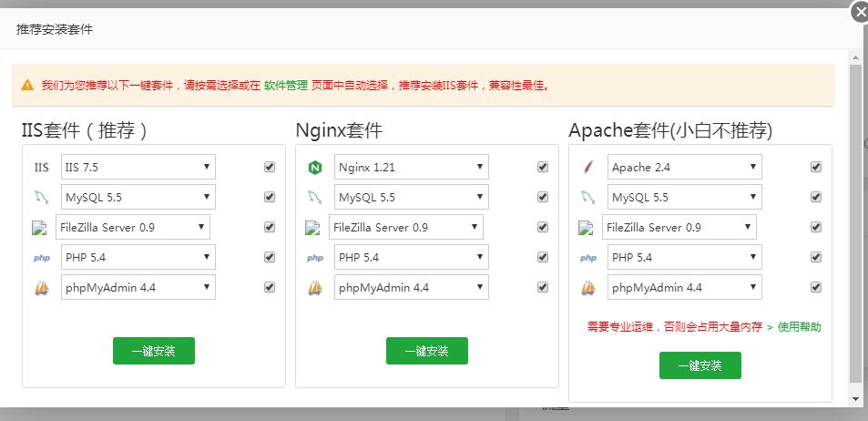Open the 软件管理 green link
Viewport: 868px width, 421px height.
(x=286, y=86)
